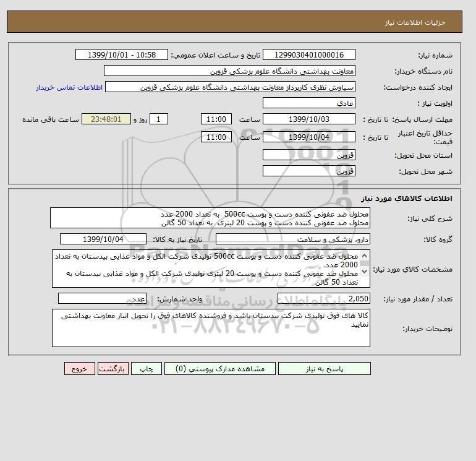Viewport: 476px width, 461px height.
Task: Click the تعداد / مقدار مورد نیاز label
Action: [418, 299]
